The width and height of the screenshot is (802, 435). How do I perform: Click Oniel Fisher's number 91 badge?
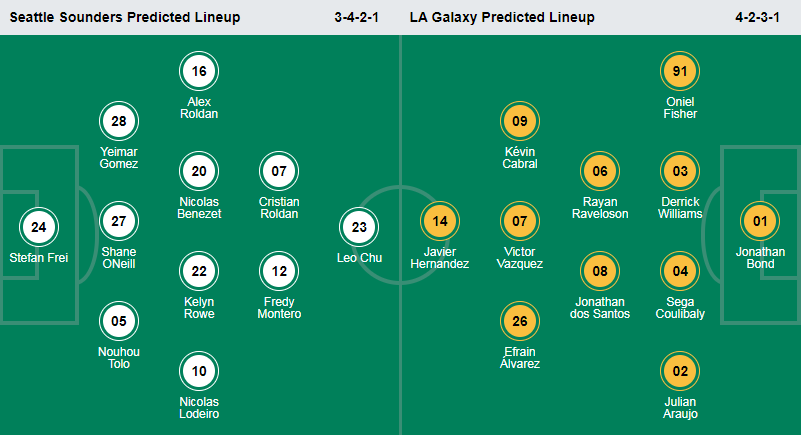coord(680,71)
